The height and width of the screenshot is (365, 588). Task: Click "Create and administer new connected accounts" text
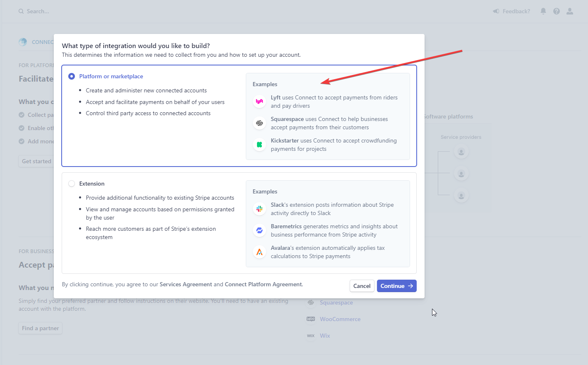point(146,90)
